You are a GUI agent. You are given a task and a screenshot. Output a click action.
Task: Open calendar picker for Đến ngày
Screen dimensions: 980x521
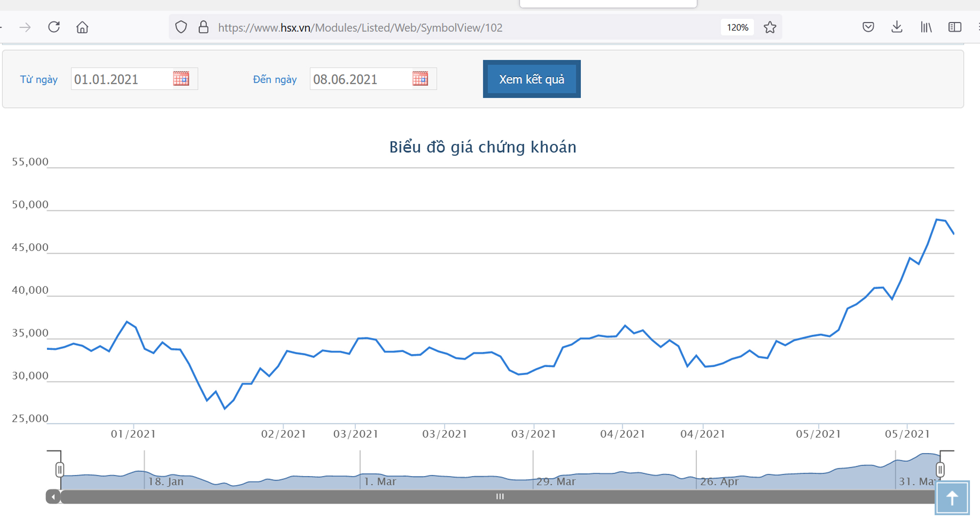coord(420,79)
